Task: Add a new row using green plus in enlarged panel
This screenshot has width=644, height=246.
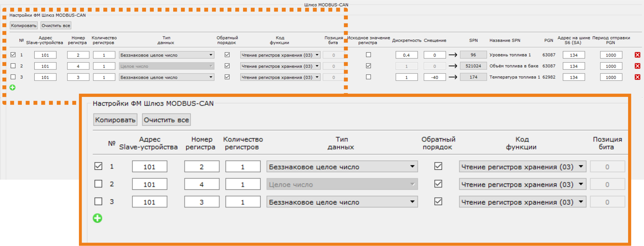Action: pyautogui.click(x=97, y=218)
